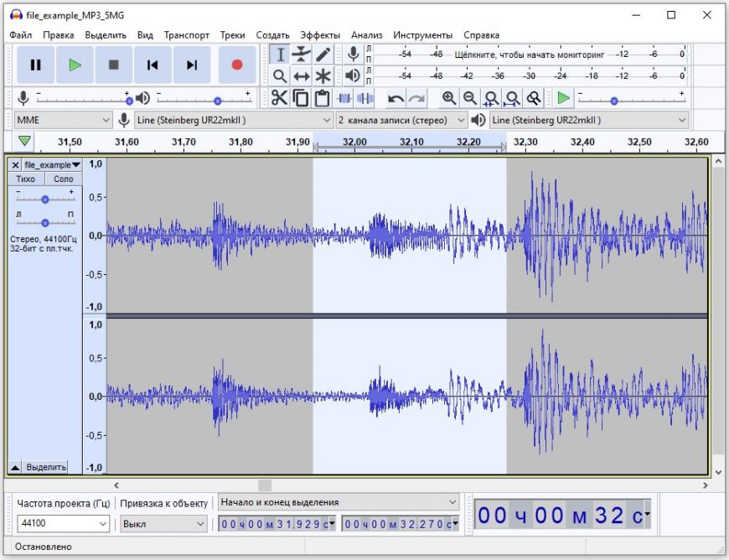Viewport: 729px width, 560px height.
Task: Mute the track with Тихо button
Action: [26, 179]
